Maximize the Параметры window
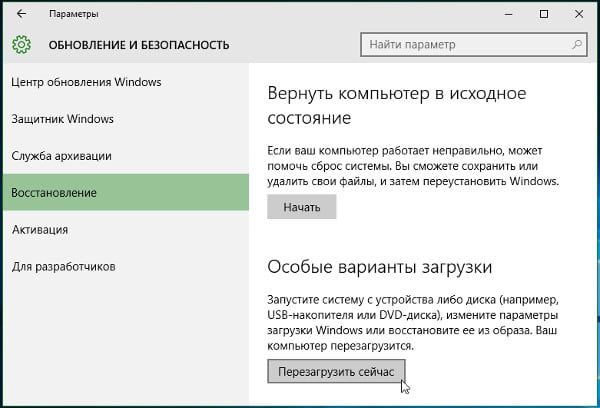The height and width of the screenshot is (408, 600). pos(544,14)
